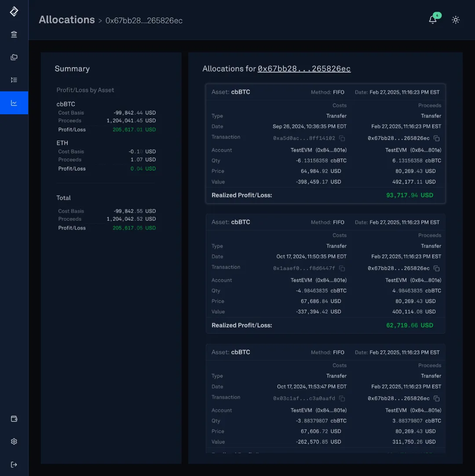
Task: Click the underlined 0x67bb28...265826ec allocation link
Action: [304, 69]
